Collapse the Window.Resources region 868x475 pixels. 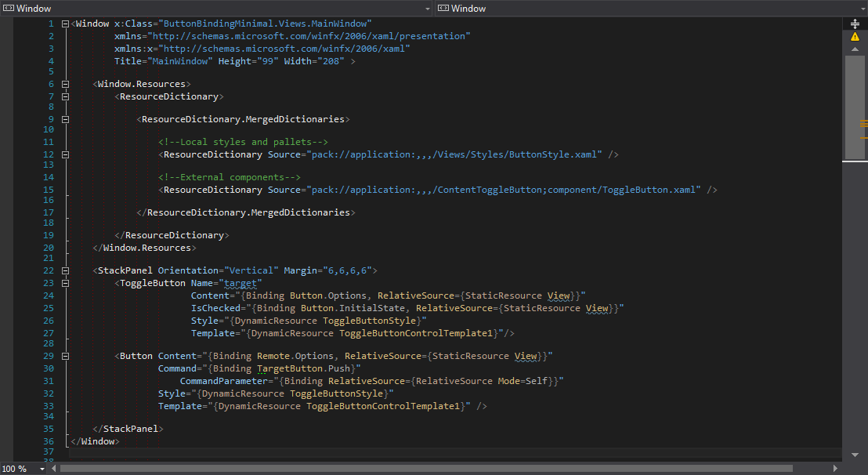(x=65, y=83)
